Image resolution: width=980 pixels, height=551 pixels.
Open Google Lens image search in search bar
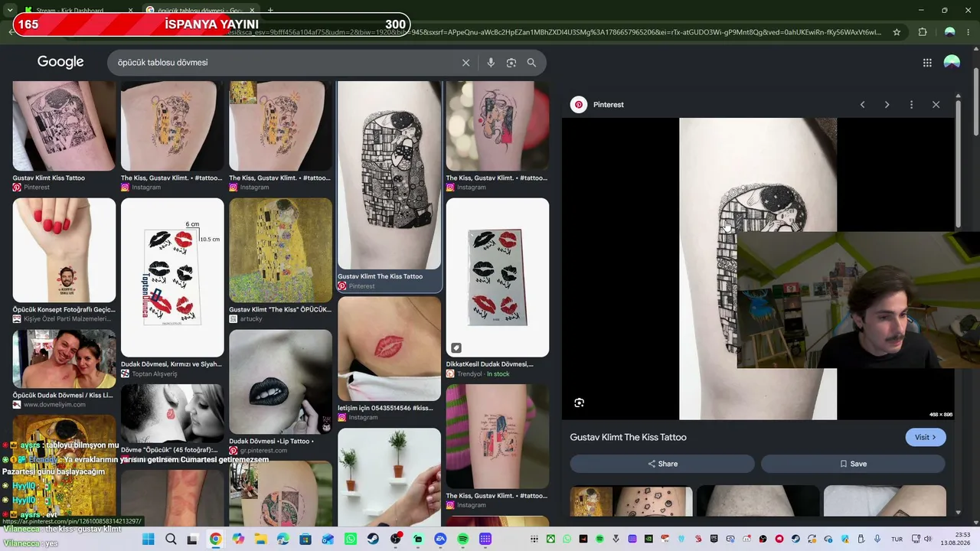[x=511, y=63]
